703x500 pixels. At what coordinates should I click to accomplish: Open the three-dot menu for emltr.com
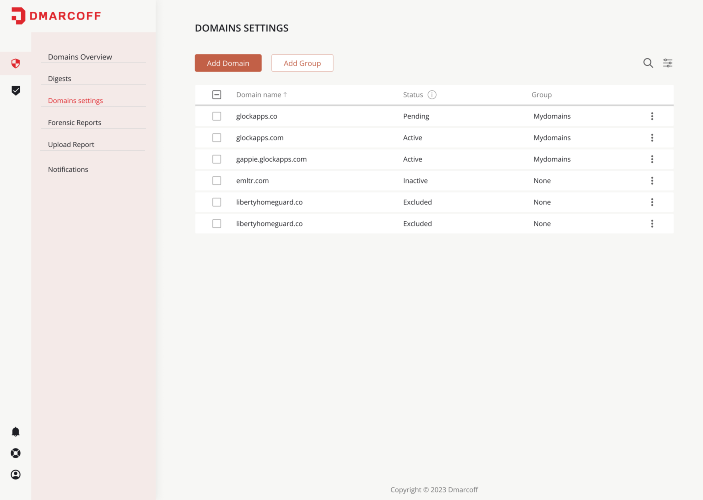click(652, 181)
